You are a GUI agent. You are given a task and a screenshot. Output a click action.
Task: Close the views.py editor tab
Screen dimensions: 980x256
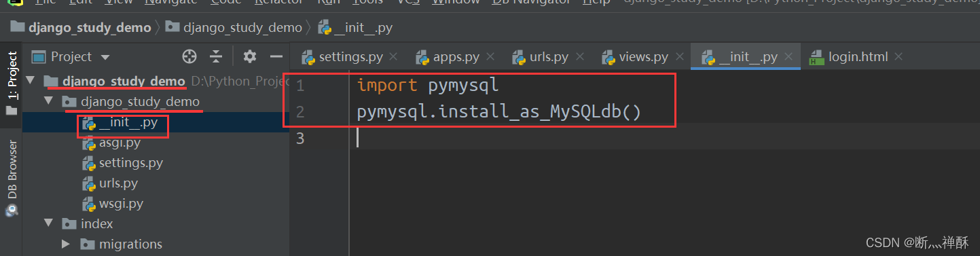coord(678,57)
